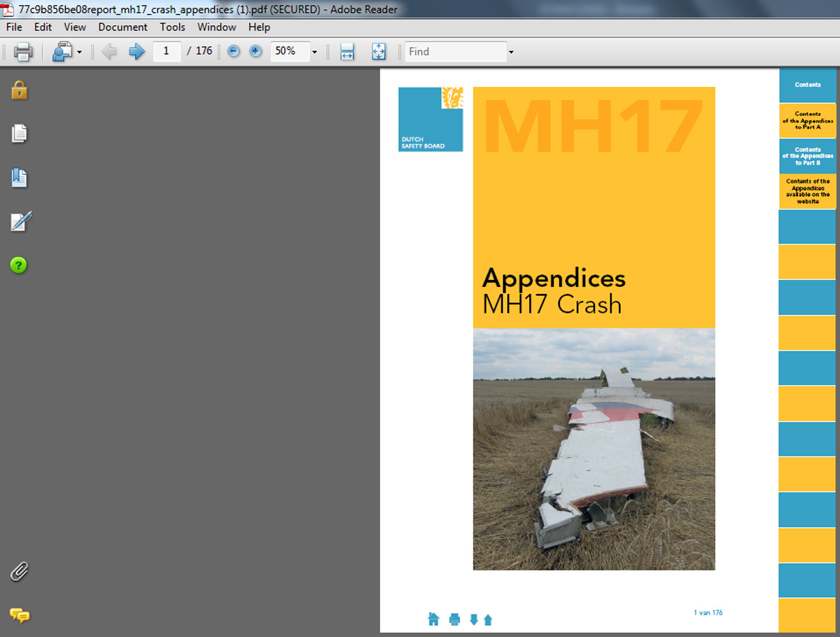The width and height of the screenshot is (840, 637).
Task: Click the print icon at the page bottom
Action: point(454,619)
